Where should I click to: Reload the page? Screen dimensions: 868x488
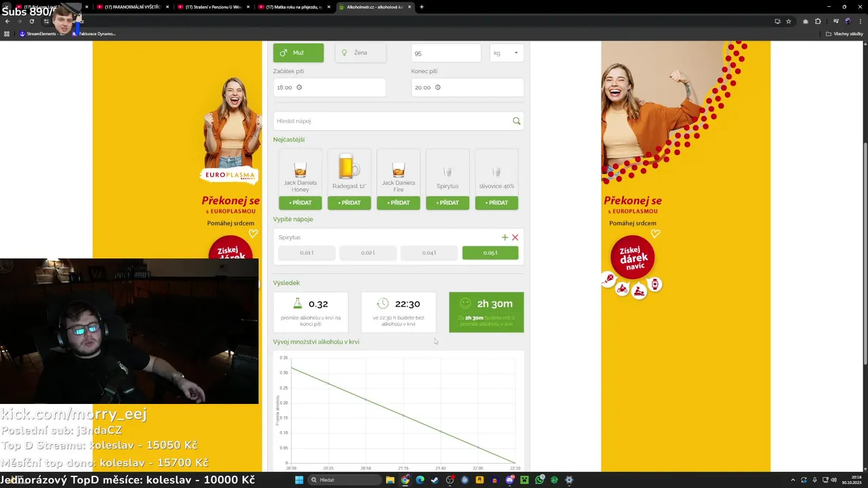tap(31, 21)
